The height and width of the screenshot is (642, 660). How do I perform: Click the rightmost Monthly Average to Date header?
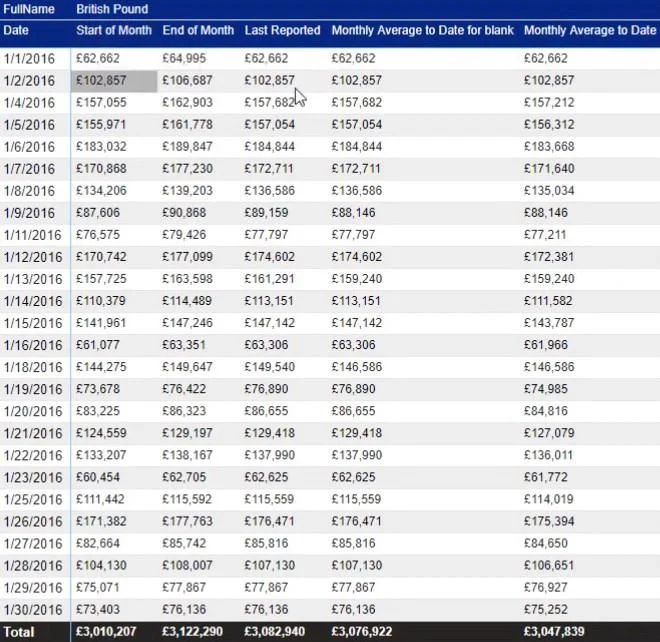point(590,30)
